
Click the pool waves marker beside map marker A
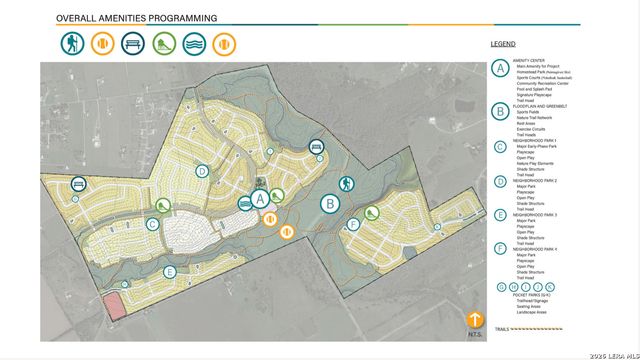pos(245,203)
